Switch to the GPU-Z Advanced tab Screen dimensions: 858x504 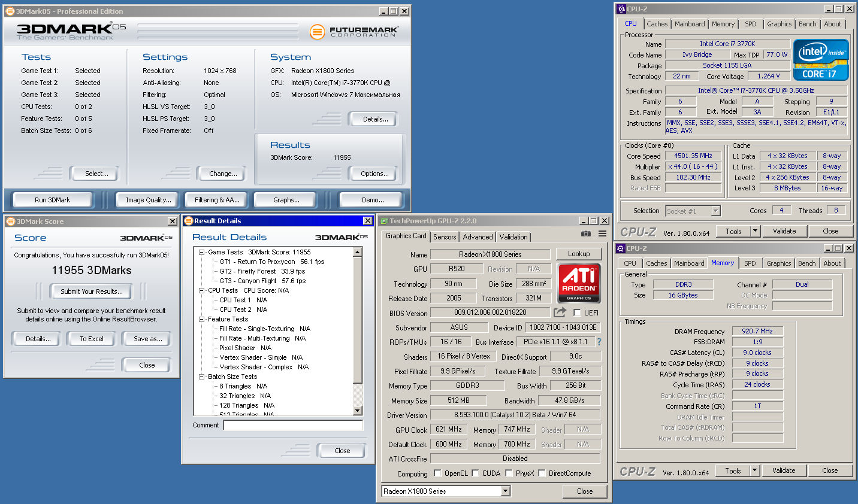pyautogui.click(x=478, y=237)
